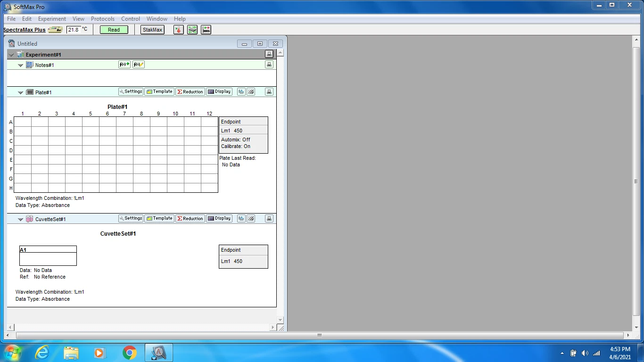Click the StakMax button
The width and height of the screenshot is (644, 362).
click(152, 30)
